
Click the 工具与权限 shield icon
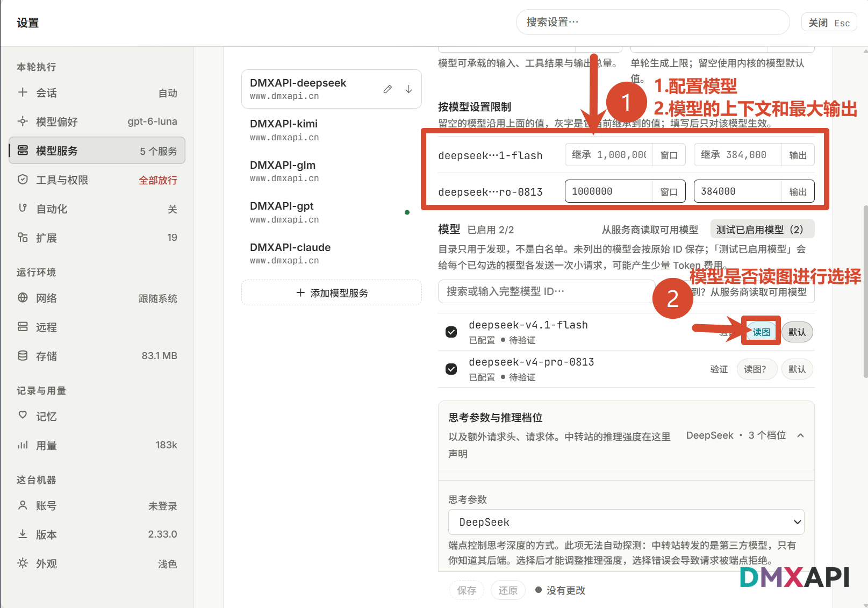(x=23, y=180)
